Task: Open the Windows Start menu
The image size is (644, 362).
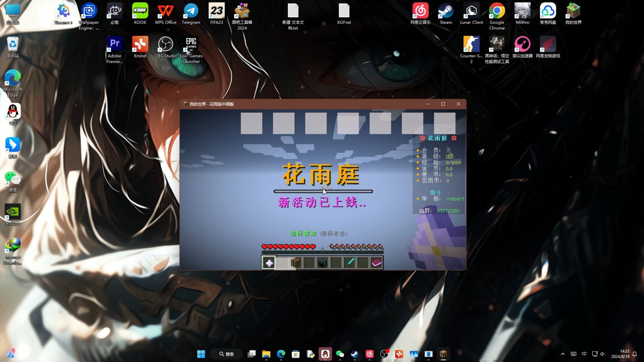Action: pos(201,354)
